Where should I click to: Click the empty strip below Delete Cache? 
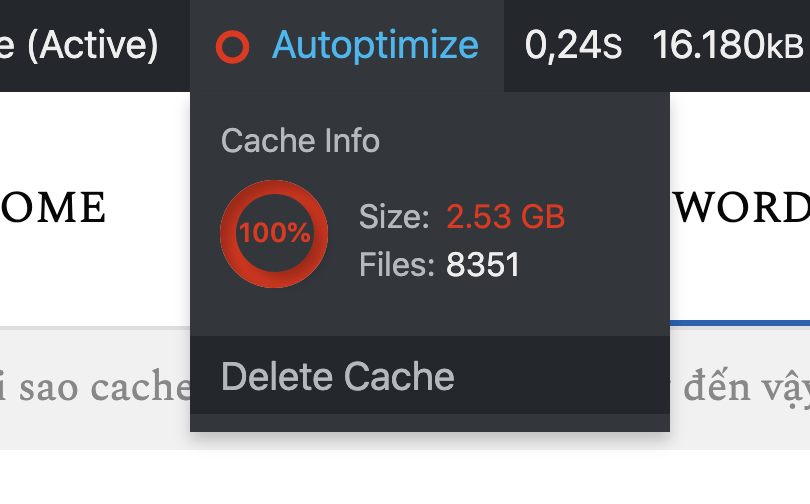click(x=430, y=423)
